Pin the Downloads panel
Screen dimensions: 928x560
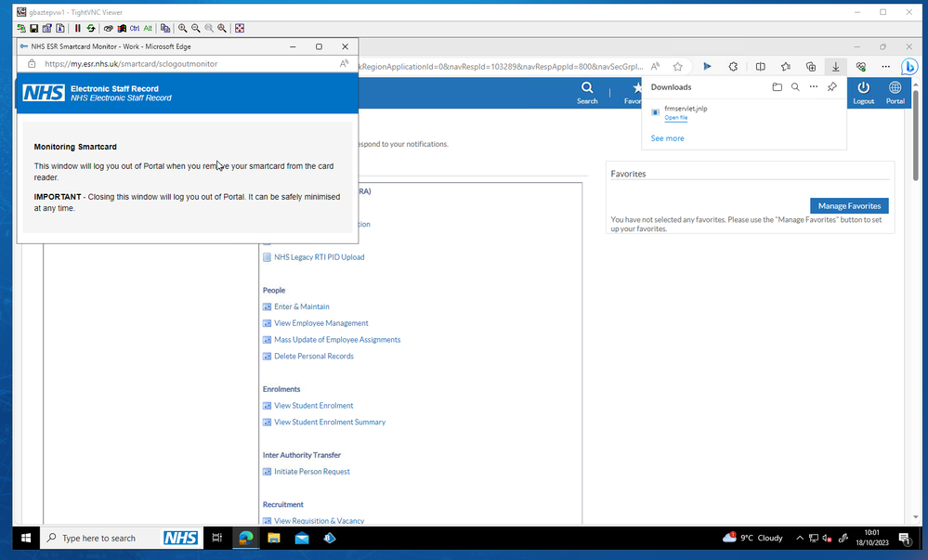point(832,87)
